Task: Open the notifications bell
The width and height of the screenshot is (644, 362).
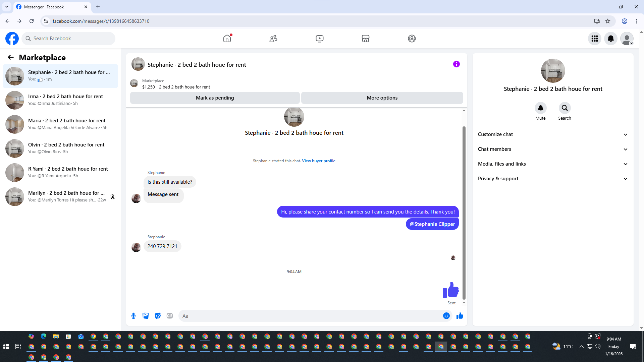Action: pyautogui.click(x=611, y=39)
